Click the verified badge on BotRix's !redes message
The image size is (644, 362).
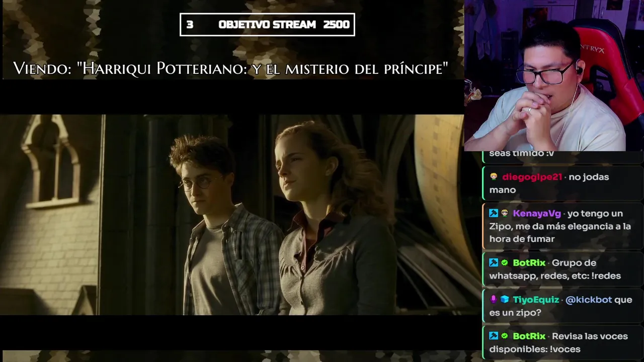click(x=505, y=263)
